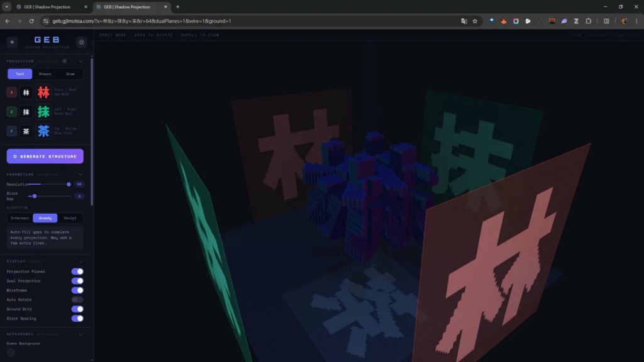Enable the Auto Rotate toggle
This screenshot has width=644, height=362.
(77, 300)
